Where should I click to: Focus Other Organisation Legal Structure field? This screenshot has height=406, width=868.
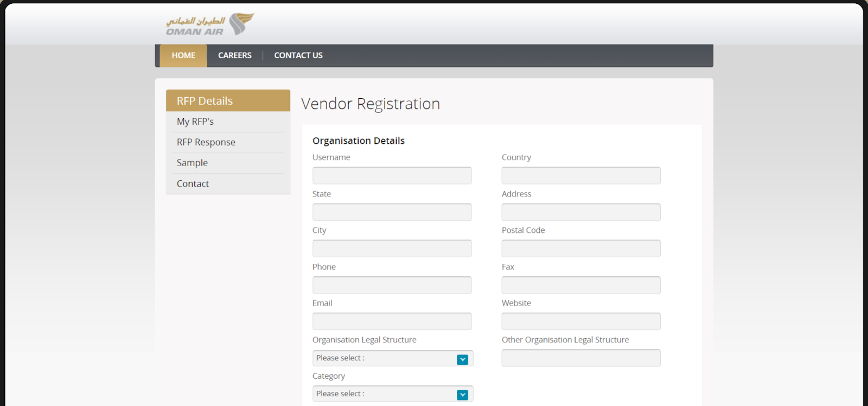(x=581, y=358)
